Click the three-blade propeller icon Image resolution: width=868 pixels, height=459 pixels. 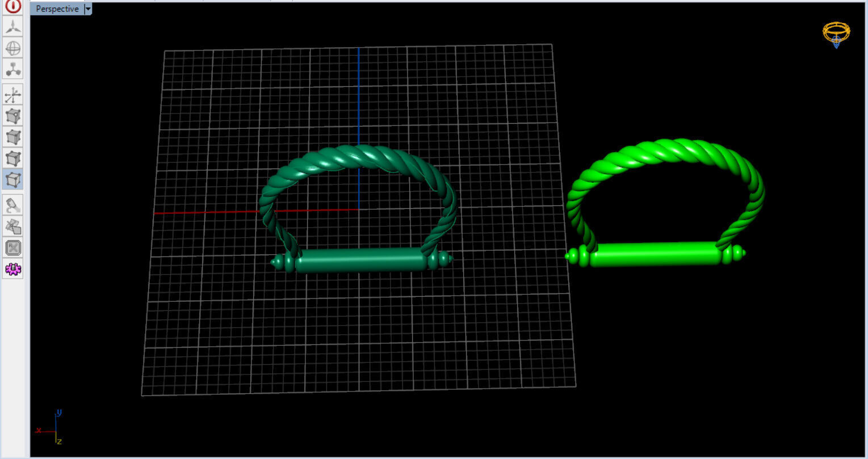coord(13,26)
